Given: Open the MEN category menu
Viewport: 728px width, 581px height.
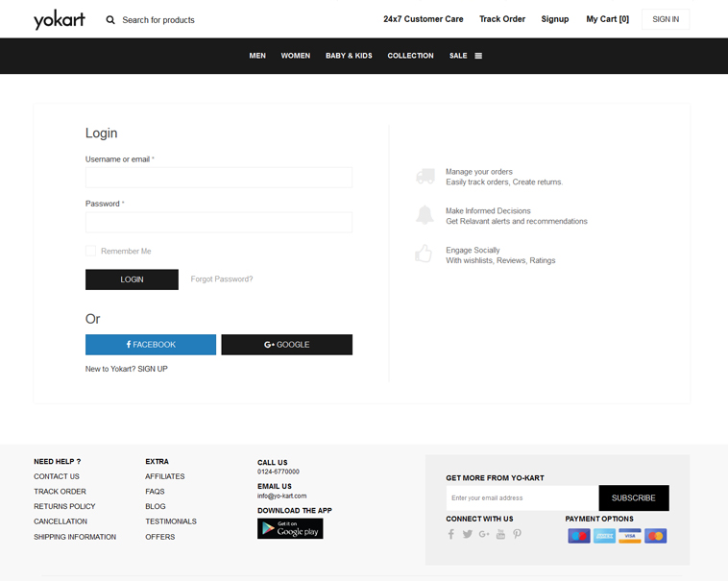Looking at the screenshot, I should pyautogui.click(x=257, y=56).
